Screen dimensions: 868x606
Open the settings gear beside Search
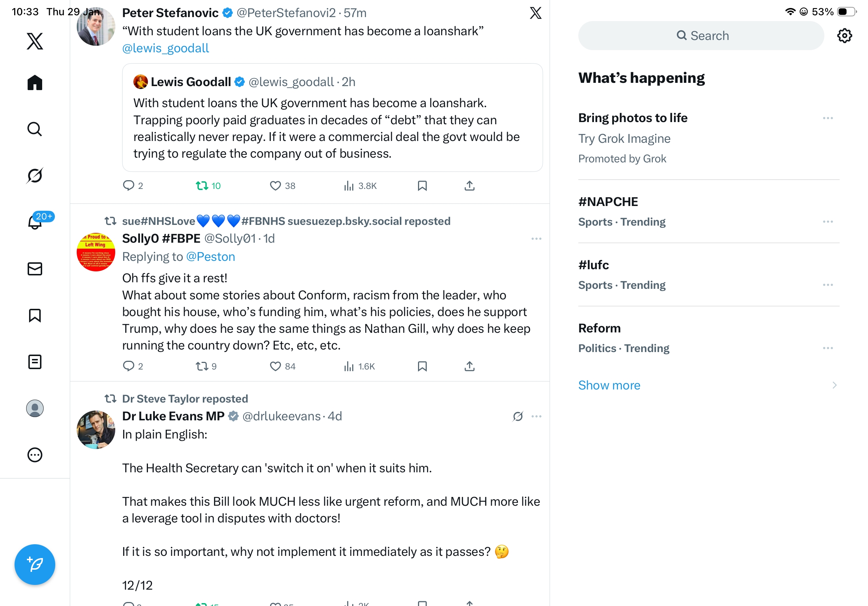pyautogui.click(x=844, y=36)
